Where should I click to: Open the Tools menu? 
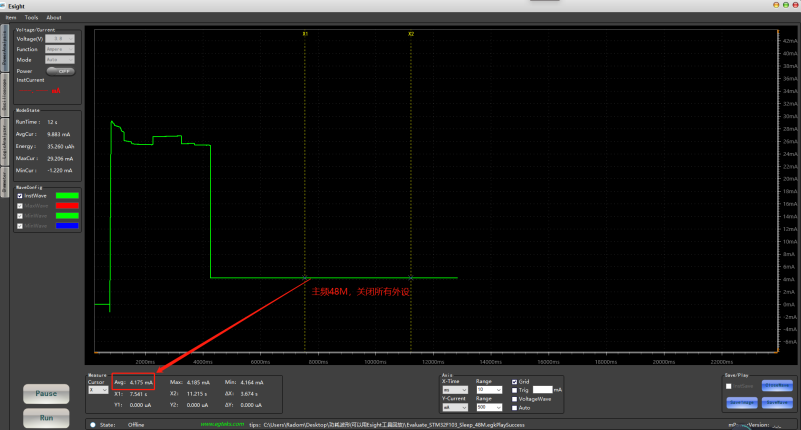32,17
